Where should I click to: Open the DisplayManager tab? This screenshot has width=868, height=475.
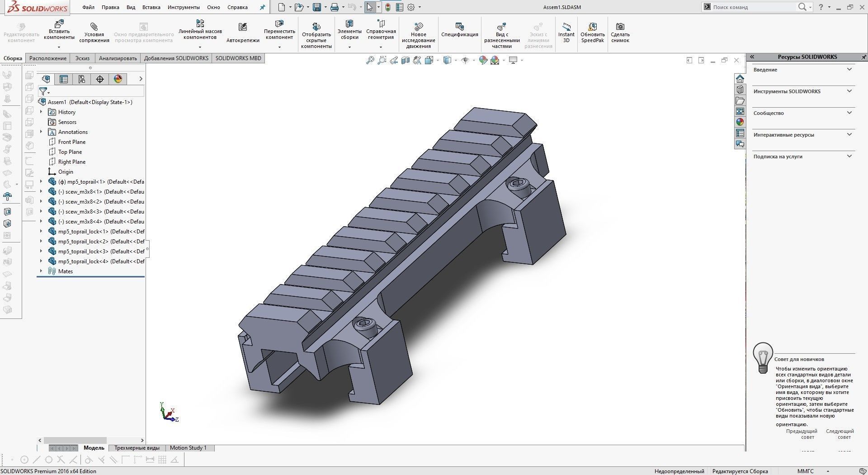(118, 79)
